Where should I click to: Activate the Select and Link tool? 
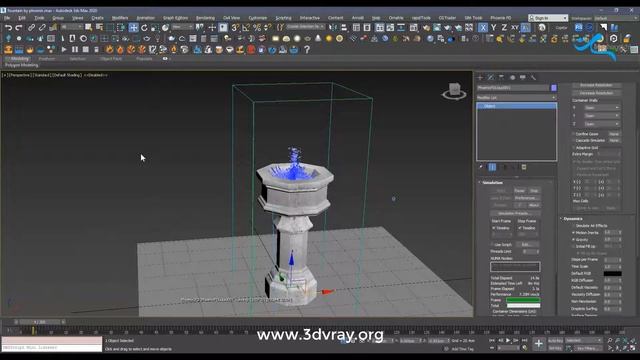[x=31, y=28]
